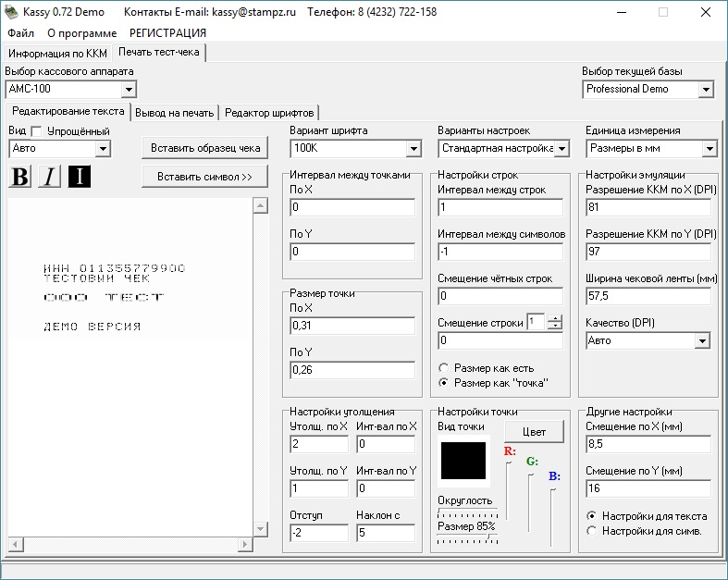
Task: Select Настройки для симв. radio button
Action: coord(592,530)
